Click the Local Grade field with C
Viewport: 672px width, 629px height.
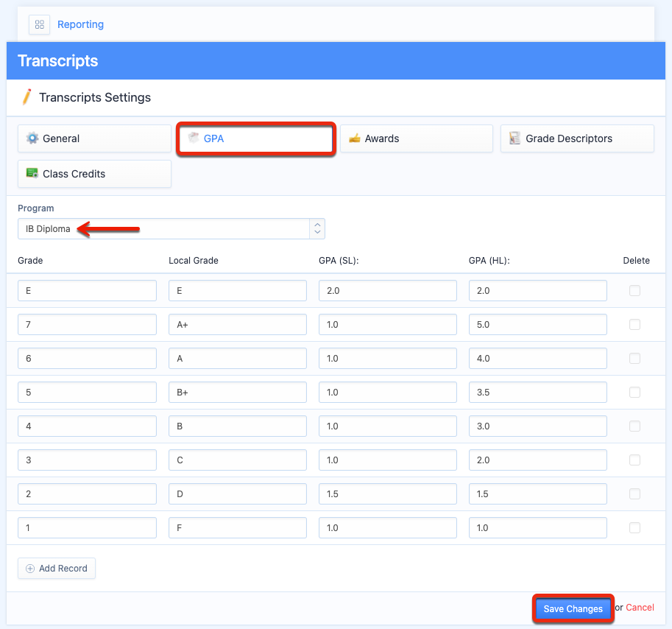[238, 460]
